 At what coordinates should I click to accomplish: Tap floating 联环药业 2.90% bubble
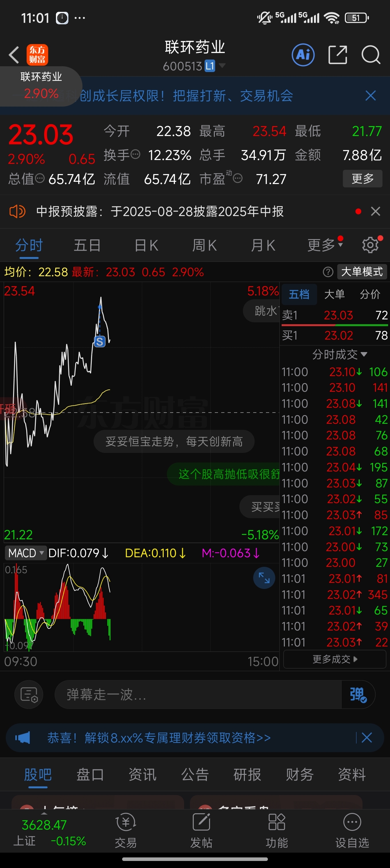coord(41,86)
